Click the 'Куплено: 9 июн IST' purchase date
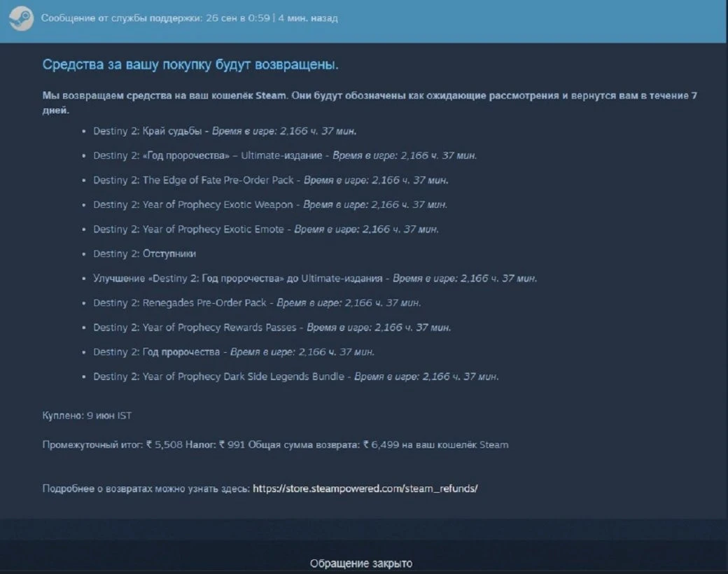728x574 pixels. click(x=87, y=416)
